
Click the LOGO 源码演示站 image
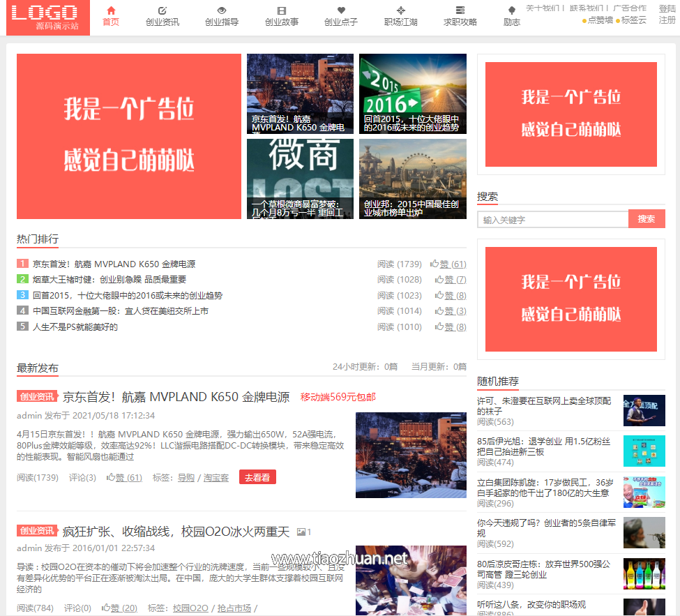coord(48,17)
